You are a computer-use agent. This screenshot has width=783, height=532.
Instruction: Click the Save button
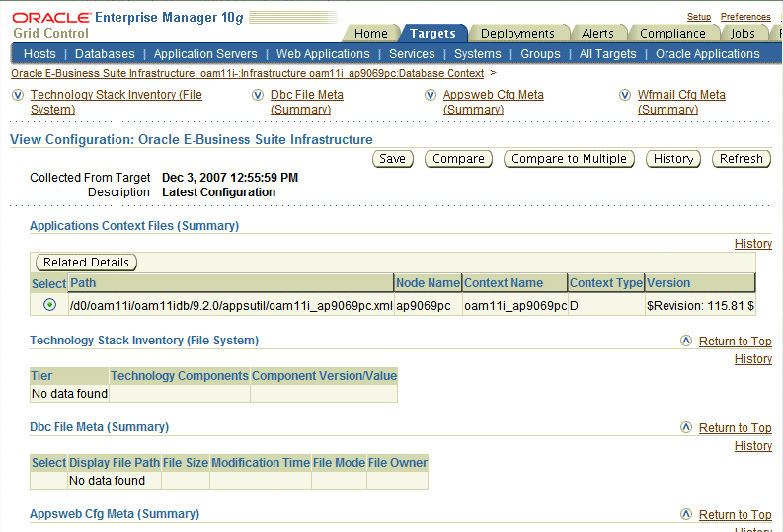(x=393, y=159)
